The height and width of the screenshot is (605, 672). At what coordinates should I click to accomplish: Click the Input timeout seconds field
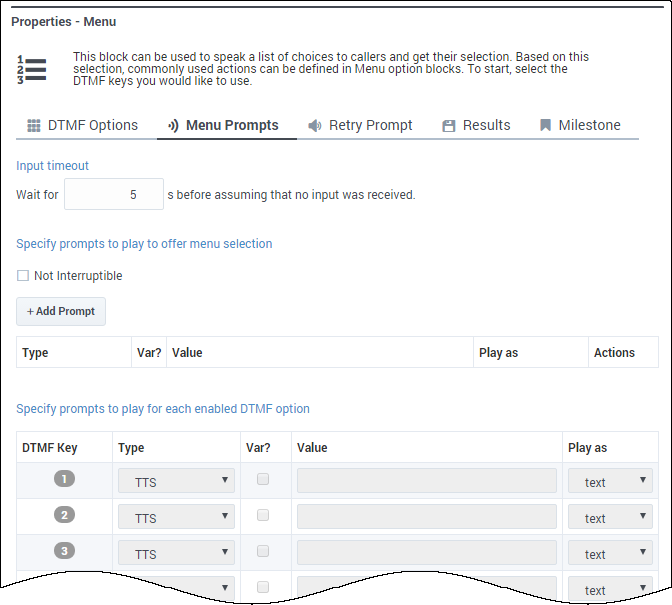(x=114, y=195)
